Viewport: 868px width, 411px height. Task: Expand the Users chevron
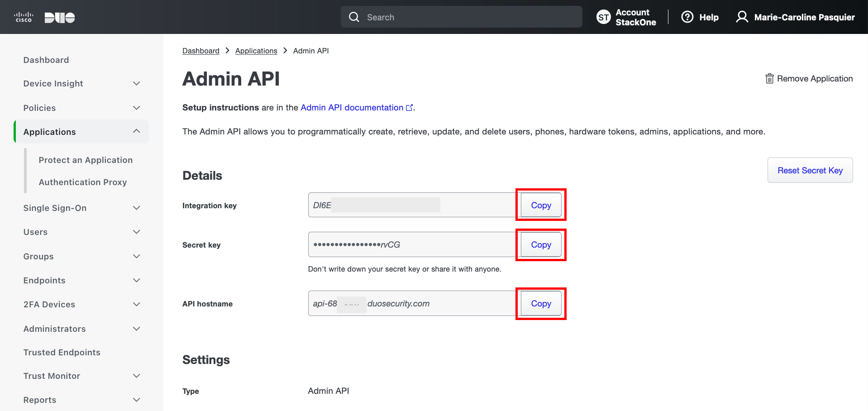point(137,232)
